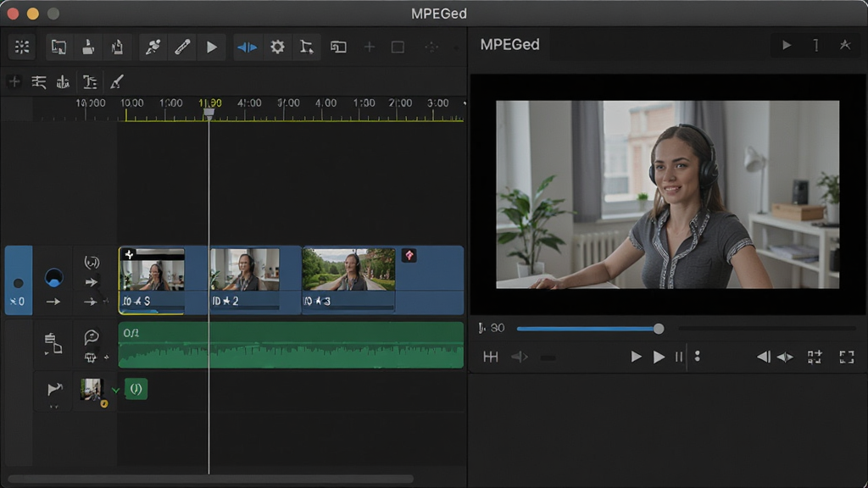This screenshot has height=488, width=868.
Task: Add a track with small plus icon
Action: [14, 82]
